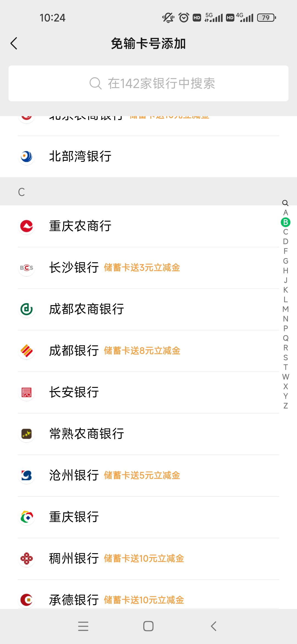Open 成都银行 8元立减金 promo
The height and width of the screenshot is (644, 297).
pos(142,351)
